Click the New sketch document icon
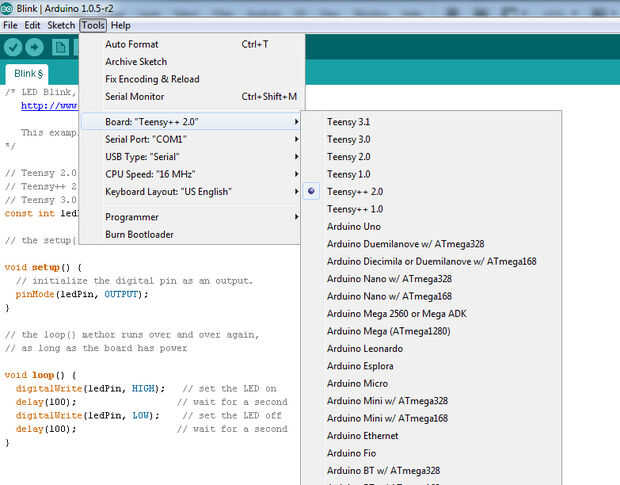This screenshot has height=485, width=620. click(60, 47)
